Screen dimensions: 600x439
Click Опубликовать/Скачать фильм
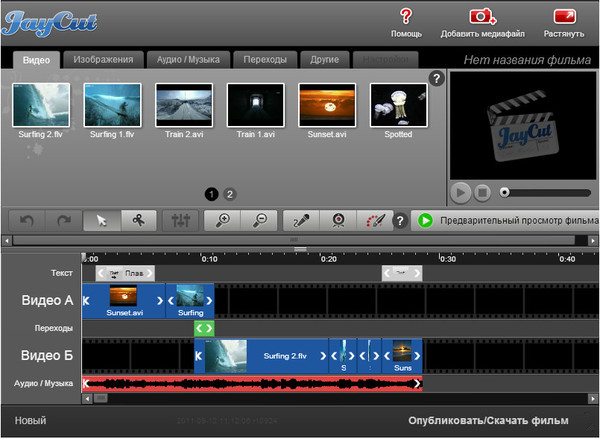[488, 420]
